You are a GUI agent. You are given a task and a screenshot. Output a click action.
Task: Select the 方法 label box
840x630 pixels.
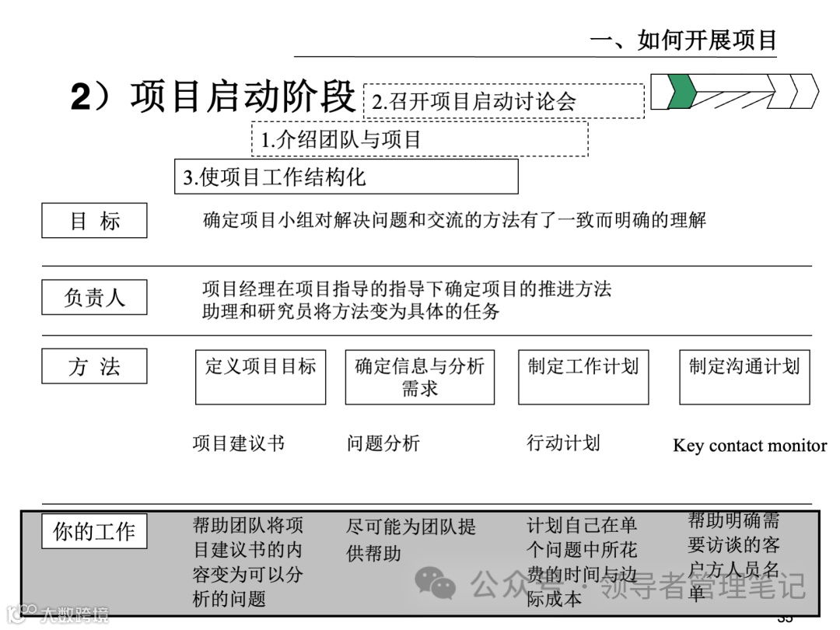[94, 366]
